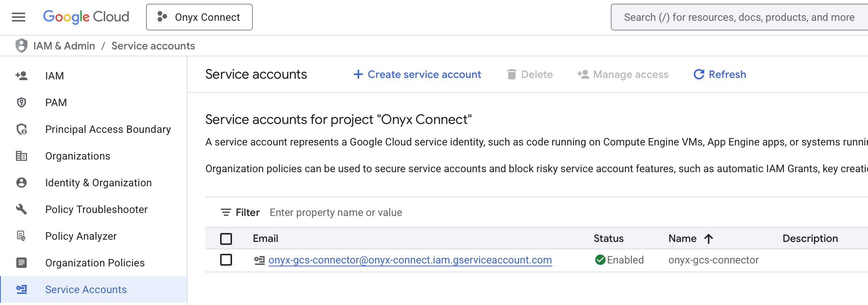Click the IAM & Admin shield icon
This screenshot has width=868, height=305.
[21, 46]
